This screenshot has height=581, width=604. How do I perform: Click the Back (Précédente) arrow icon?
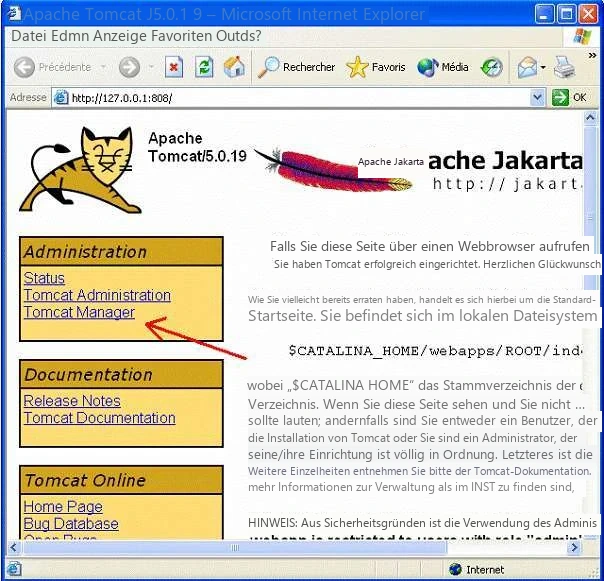tap(24, 67)
